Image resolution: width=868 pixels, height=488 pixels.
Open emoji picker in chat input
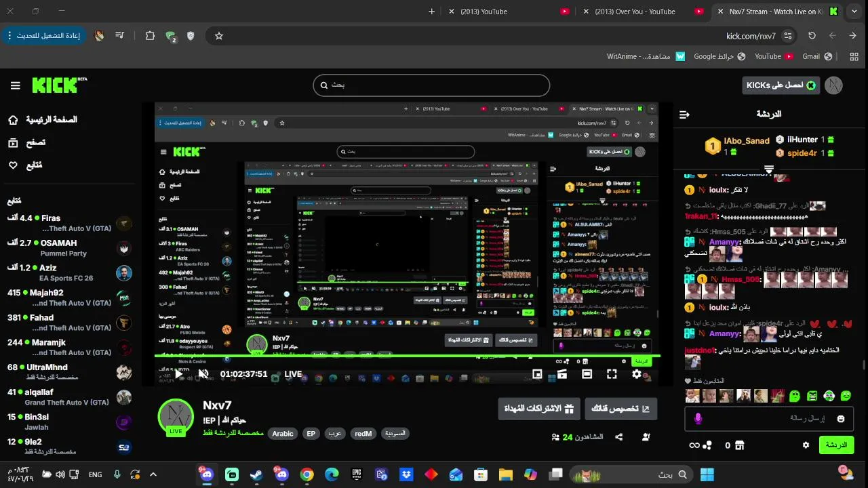[x=841, y=419]
